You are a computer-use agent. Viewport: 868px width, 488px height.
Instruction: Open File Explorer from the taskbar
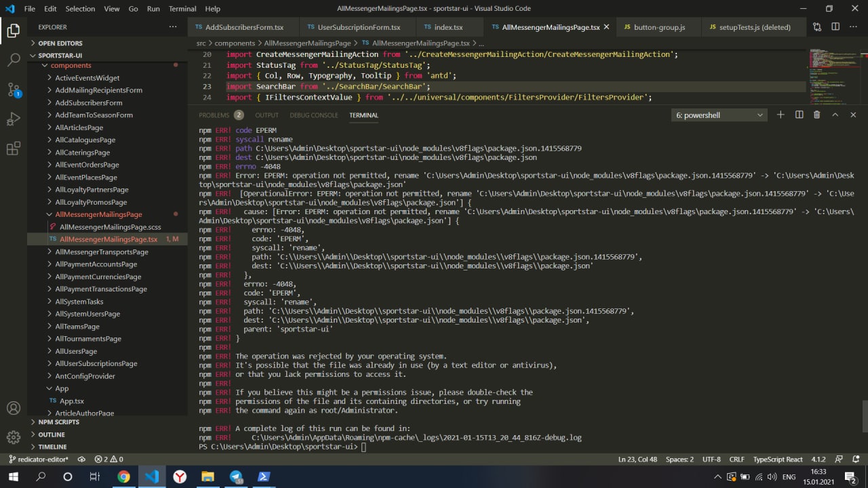click(x=208, y=476)
